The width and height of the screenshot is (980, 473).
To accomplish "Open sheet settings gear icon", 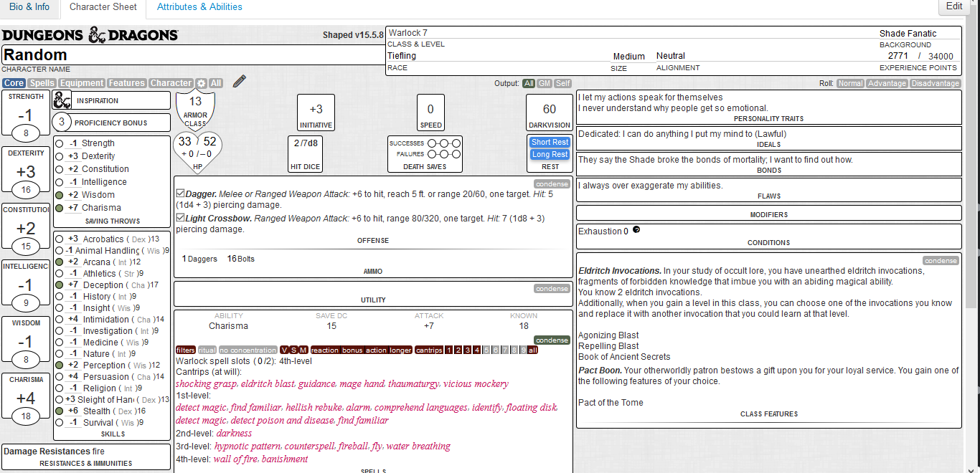I will (202, 83).
